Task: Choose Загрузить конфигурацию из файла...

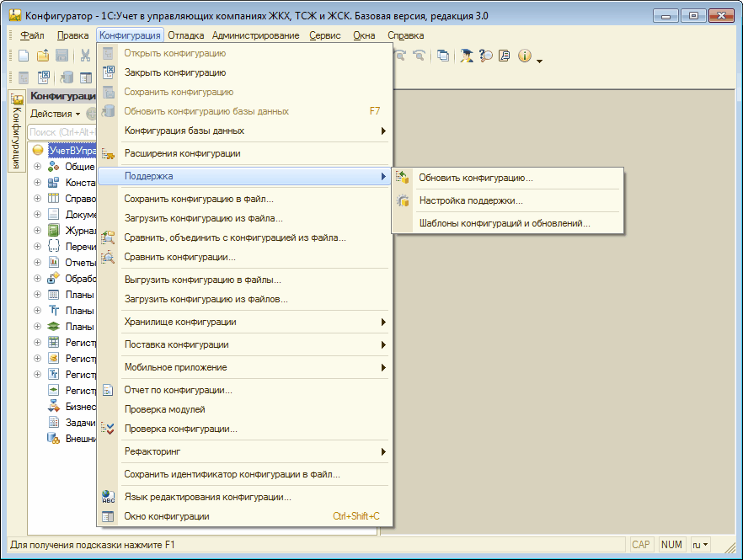Action: point(245,218)
